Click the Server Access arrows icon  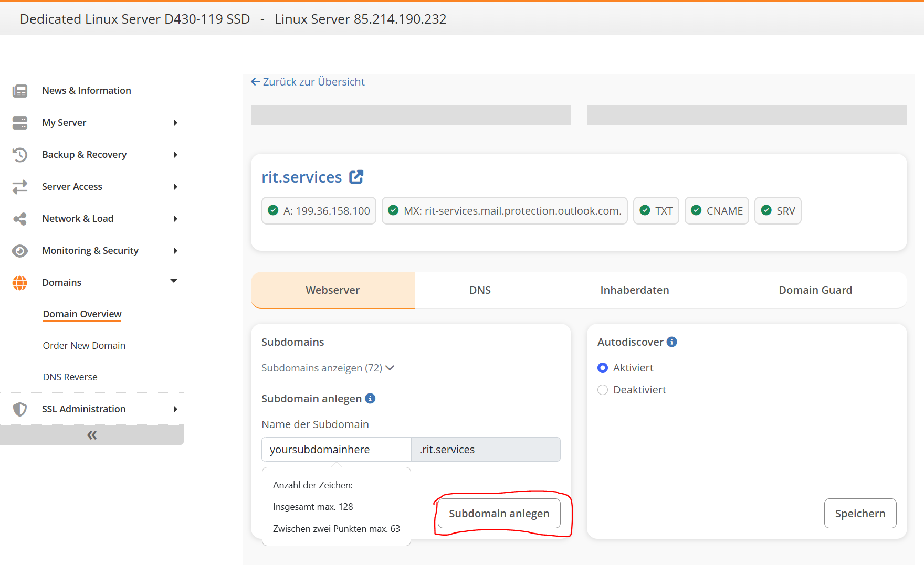click(20, 187)
